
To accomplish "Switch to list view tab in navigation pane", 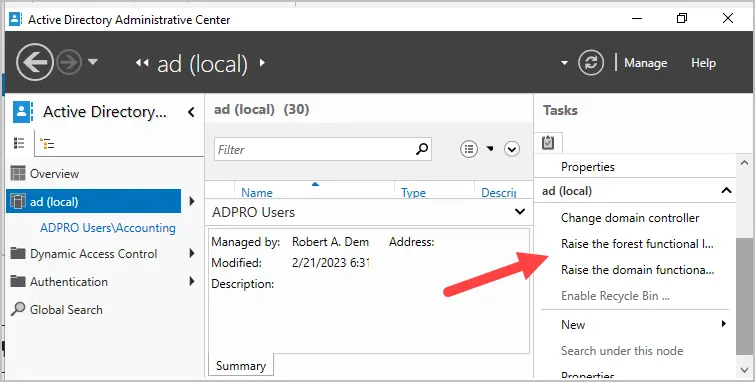I will [19, 143].
